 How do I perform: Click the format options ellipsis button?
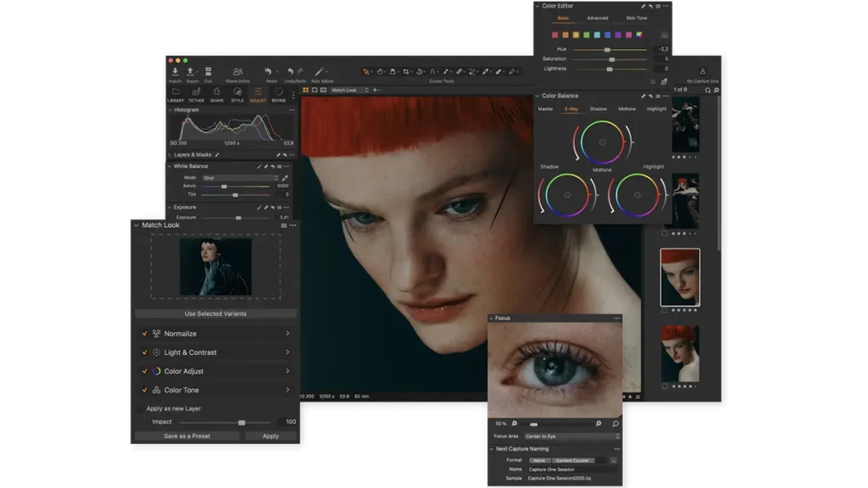[x=614, y=460]
